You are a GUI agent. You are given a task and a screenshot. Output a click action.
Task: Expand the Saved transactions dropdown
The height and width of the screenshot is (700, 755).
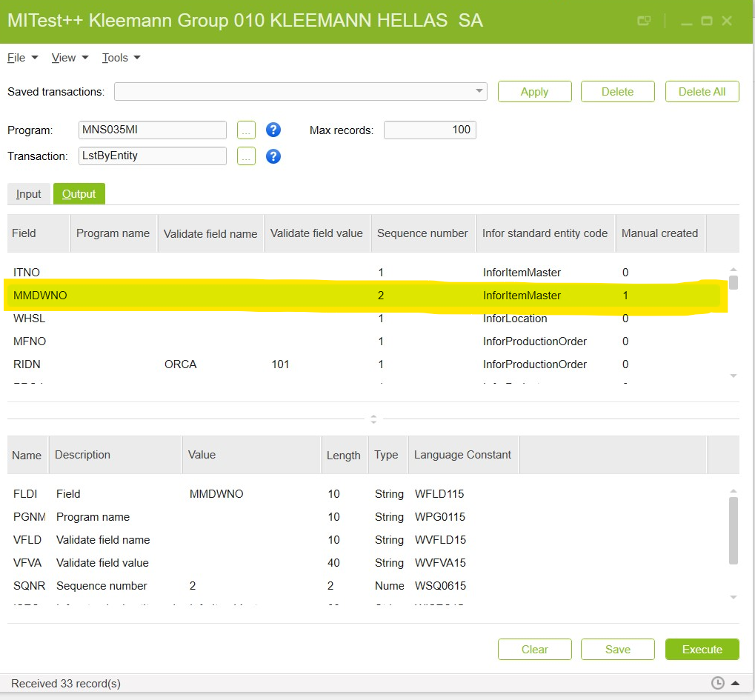click(479, 91)
